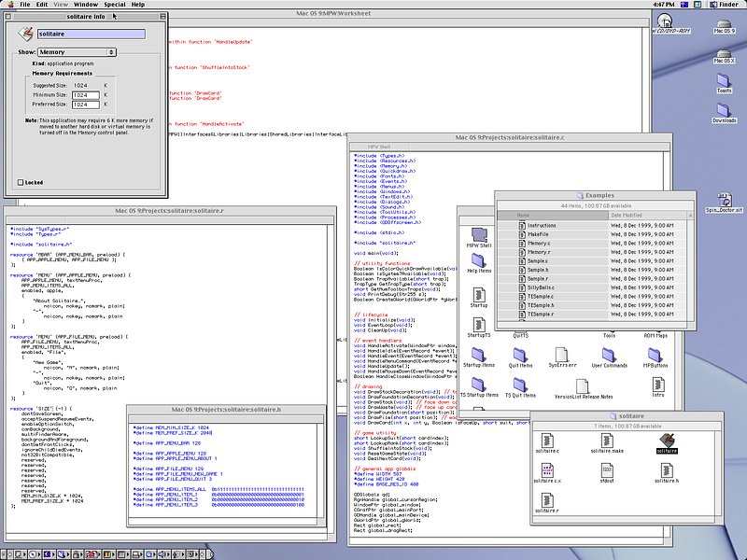
Task: Open the flag keyboard layout menu
Action: coord(685,5)
